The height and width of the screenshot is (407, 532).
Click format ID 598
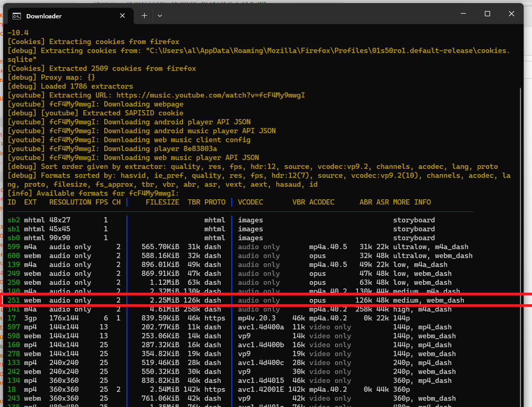coord(14,336)
